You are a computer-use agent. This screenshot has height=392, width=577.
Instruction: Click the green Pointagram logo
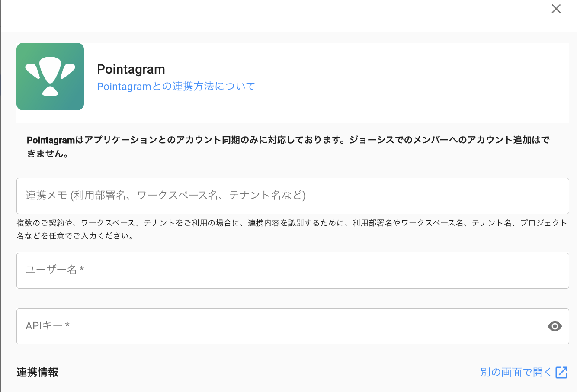tap(50, 77)
